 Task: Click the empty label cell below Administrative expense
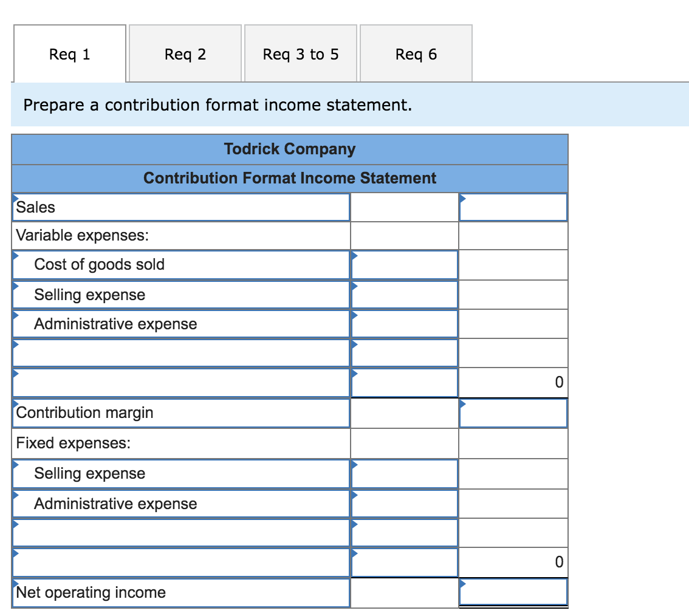tap(180, 352)
